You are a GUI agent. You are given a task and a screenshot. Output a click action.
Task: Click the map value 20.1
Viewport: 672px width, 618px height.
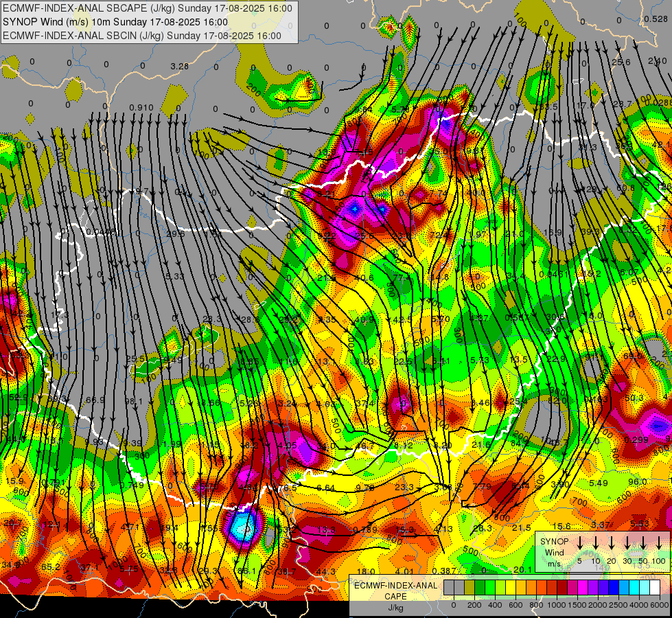[522, 569]
